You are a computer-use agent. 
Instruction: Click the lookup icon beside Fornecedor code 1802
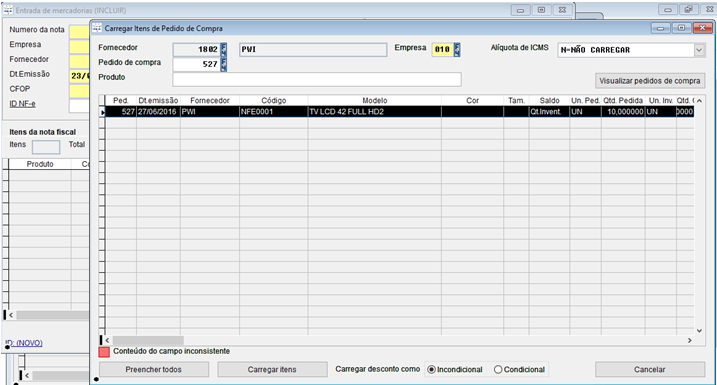click(224, 49)
